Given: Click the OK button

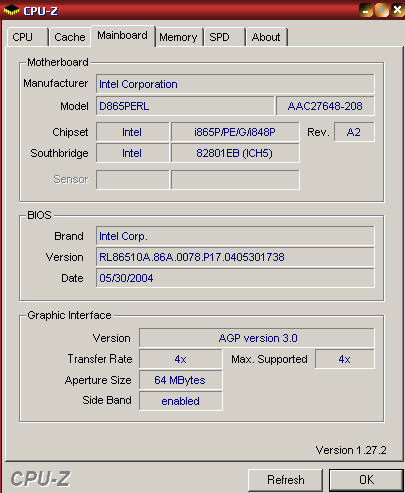Looking at the screenshot, I should pos(366,480).
